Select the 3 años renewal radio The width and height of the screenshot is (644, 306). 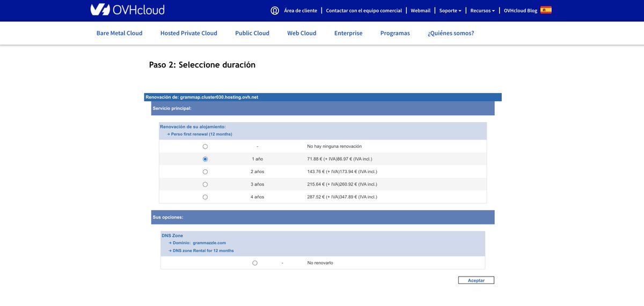[x=205, y=184]
